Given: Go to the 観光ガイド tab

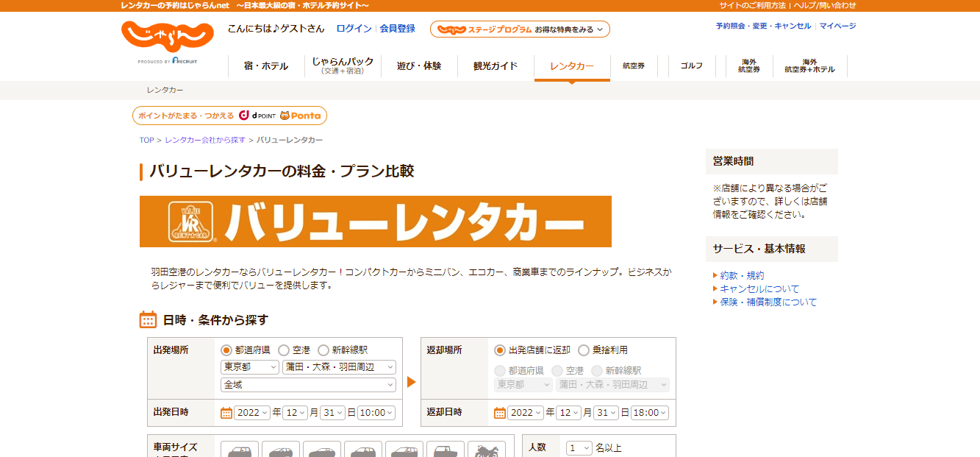Looking at the screenshot, I should [496, 66].
